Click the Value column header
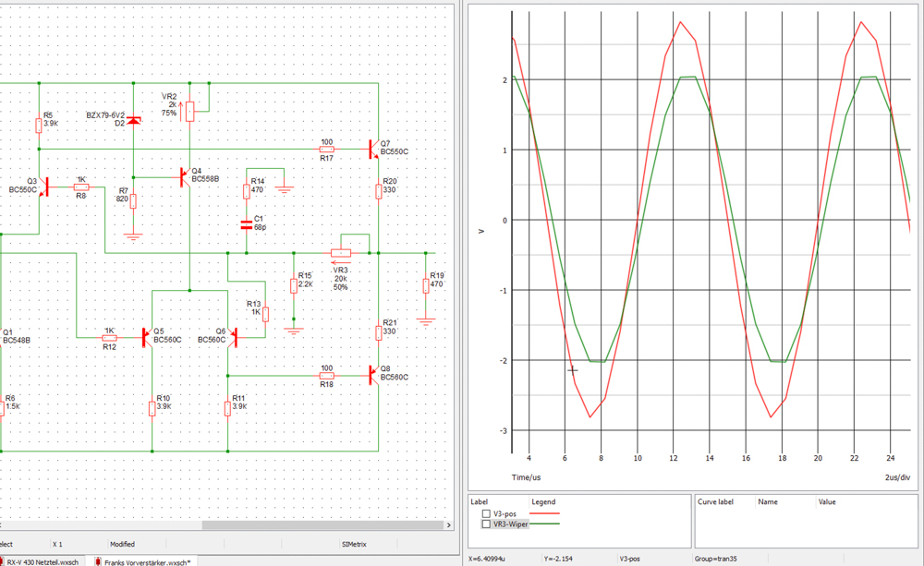This screenshot has height=566, width=924. point(827,501)
